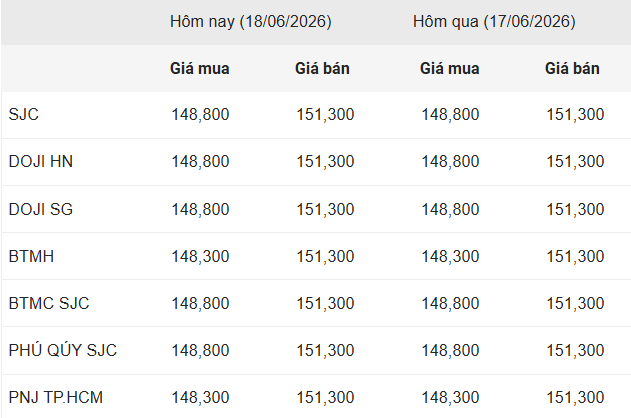This screenshot has width=631, height=418.
Task: Click DOJI SG yesterday's sell price
Action: pyautogui.click(x=575, y=209)
